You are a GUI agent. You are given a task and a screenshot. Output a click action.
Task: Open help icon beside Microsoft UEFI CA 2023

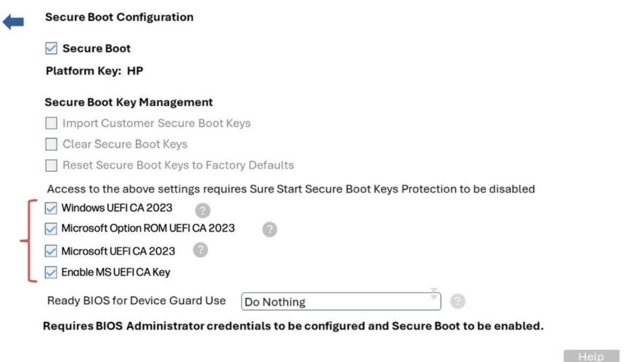pyautogui.click(x=200, y=250)
